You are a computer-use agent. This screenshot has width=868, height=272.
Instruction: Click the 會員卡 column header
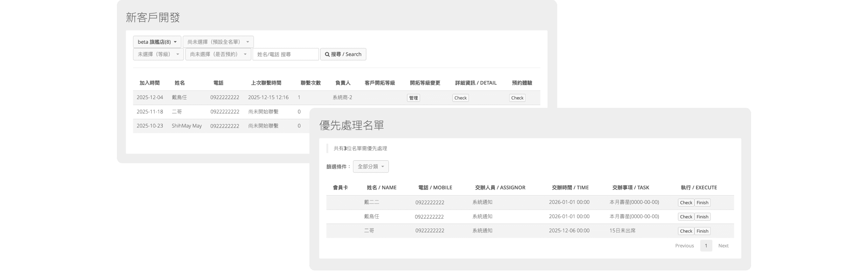(x=340, y=188)
